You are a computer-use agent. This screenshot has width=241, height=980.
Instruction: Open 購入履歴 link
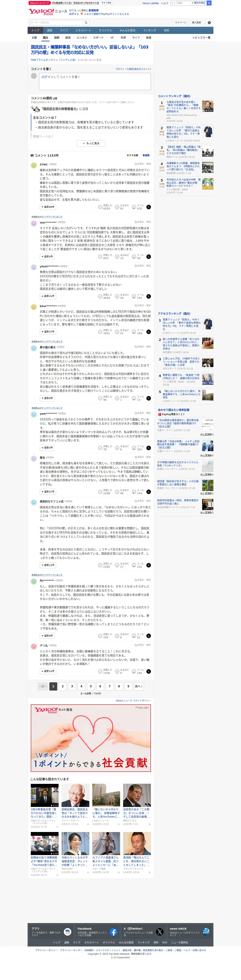click(x=196, y=22)
